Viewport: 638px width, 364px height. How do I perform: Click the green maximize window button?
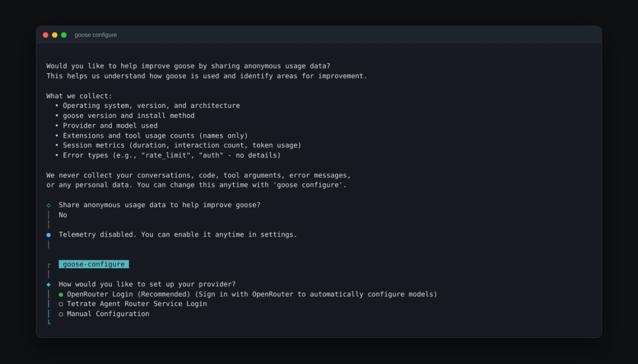[x=64, y=35]
